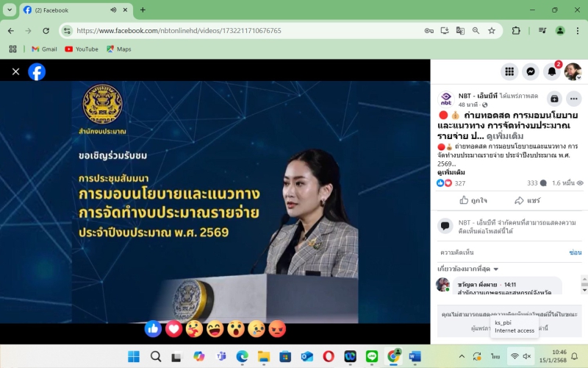588x368 pixels.
Task: Bookmark this page with the star icon
Action: point(492,31)
